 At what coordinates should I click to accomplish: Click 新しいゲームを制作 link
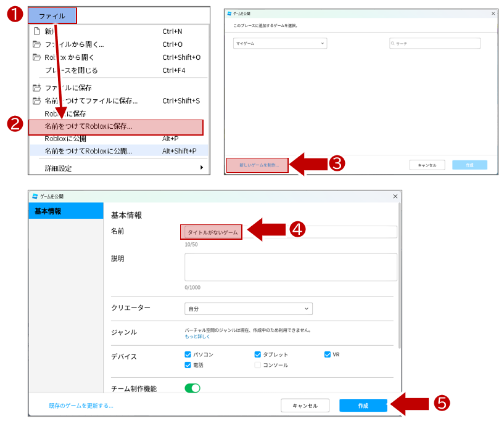coord(258,165)
